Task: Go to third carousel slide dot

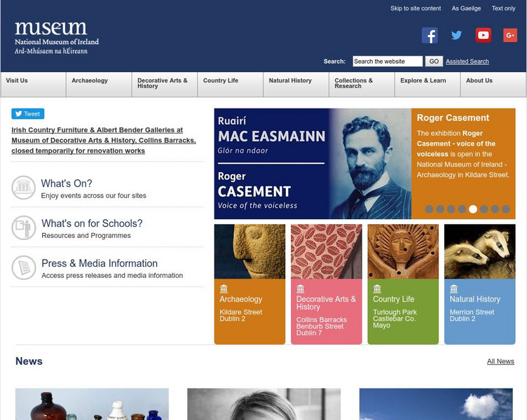Action: tap(451, 209)
